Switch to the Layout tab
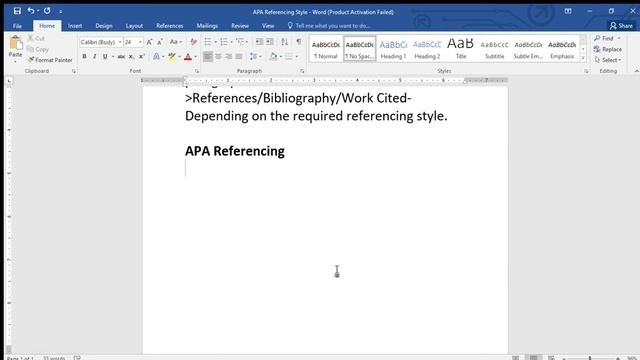Viewport: 640px width, 360px height. (x=134, y=26)
